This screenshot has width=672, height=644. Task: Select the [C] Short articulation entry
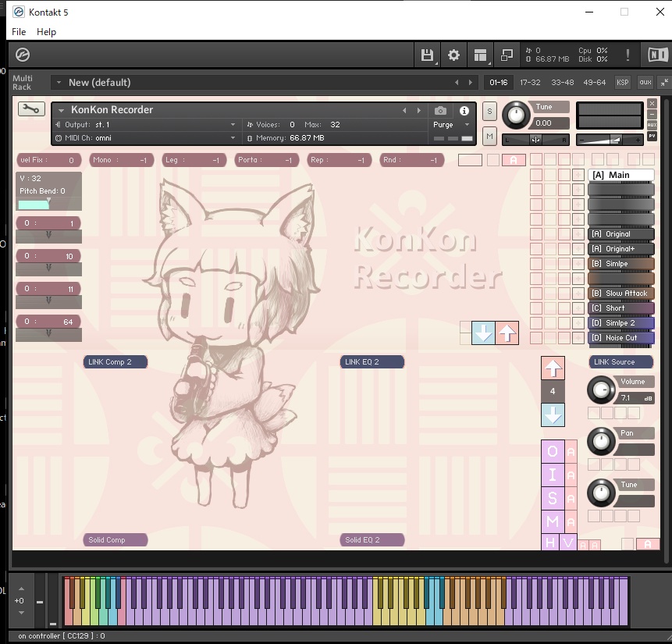point(620,308)
